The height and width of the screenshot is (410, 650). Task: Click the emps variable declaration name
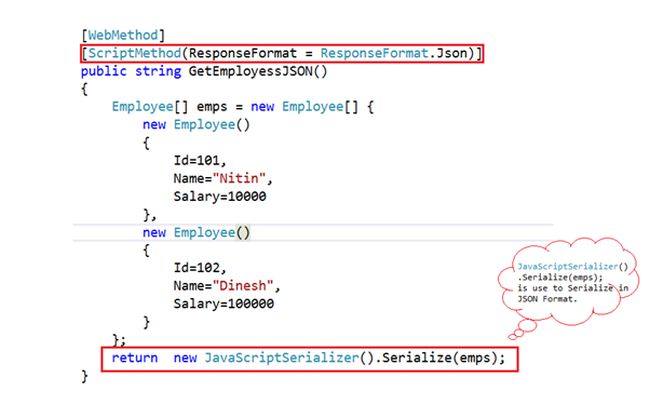tap(212, 107)
